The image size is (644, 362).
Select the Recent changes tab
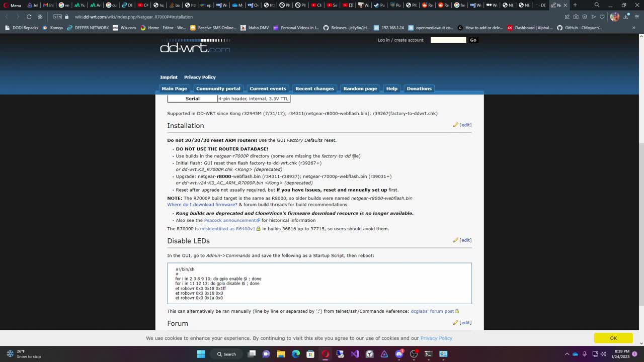[314, 88]
